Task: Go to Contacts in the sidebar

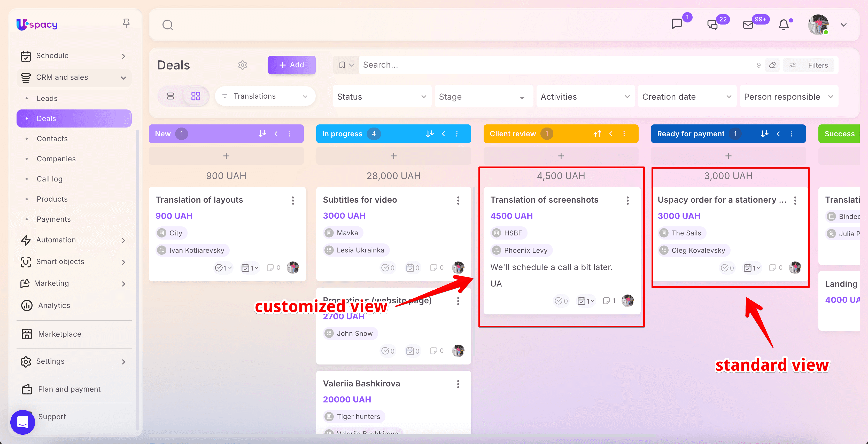Action: click(x=52, y=139)
